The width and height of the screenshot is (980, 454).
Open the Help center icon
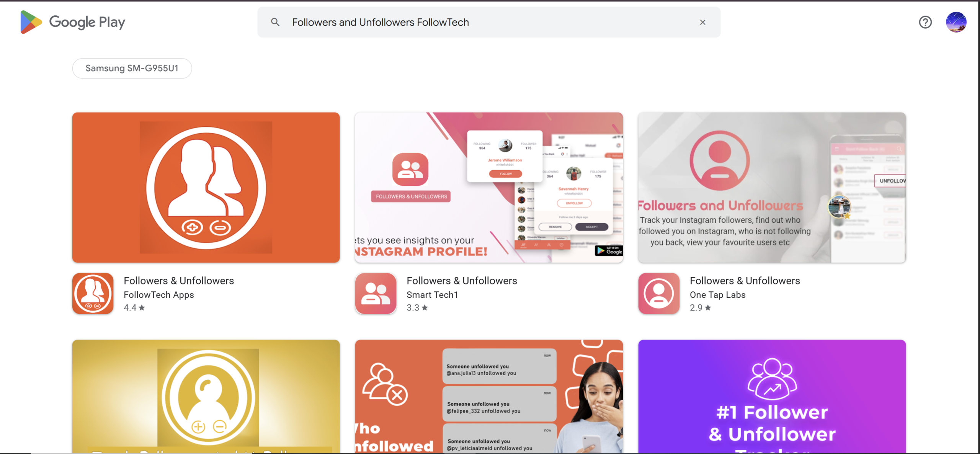pyautogui.click(x=925, y=22)
